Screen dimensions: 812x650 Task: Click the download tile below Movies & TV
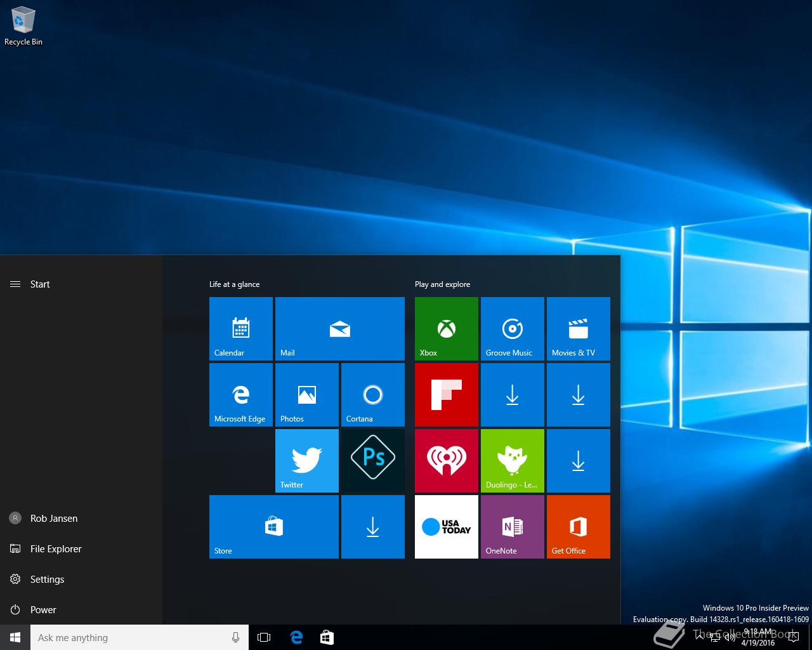[579, 395]
